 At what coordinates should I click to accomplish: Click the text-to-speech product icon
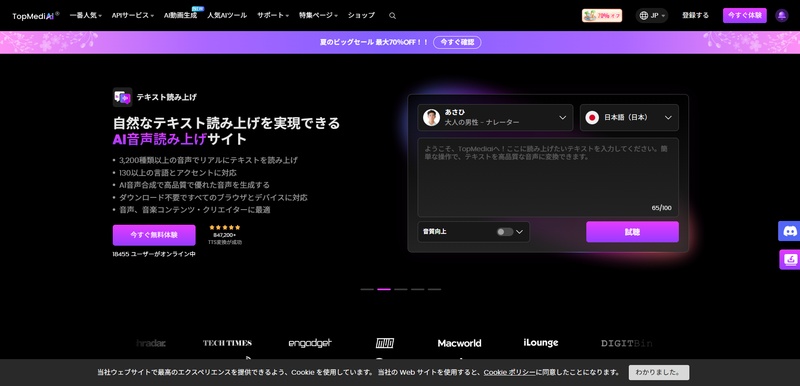pos(122,97)
